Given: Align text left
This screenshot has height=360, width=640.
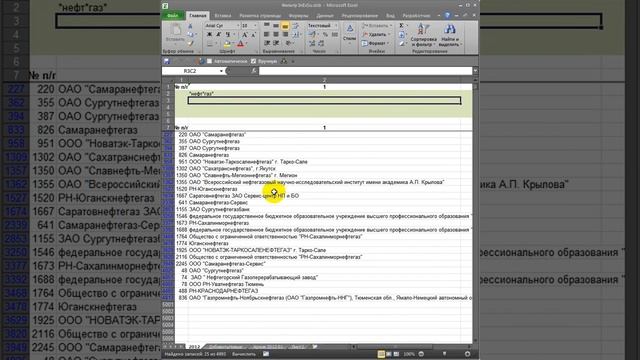Looking at the screenshot, I should pos(267,35).
